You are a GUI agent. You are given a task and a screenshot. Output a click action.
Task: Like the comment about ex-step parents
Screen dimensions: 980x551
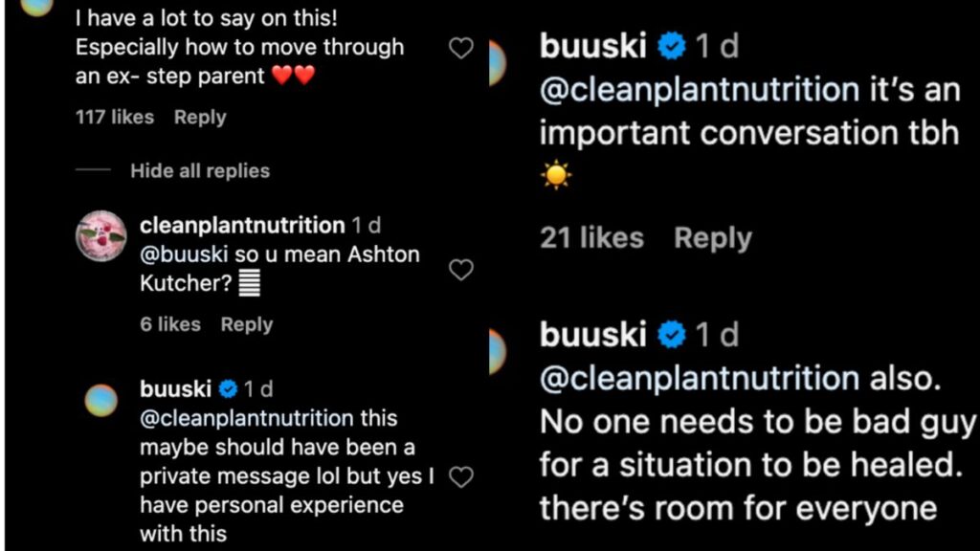coord(461,47)
